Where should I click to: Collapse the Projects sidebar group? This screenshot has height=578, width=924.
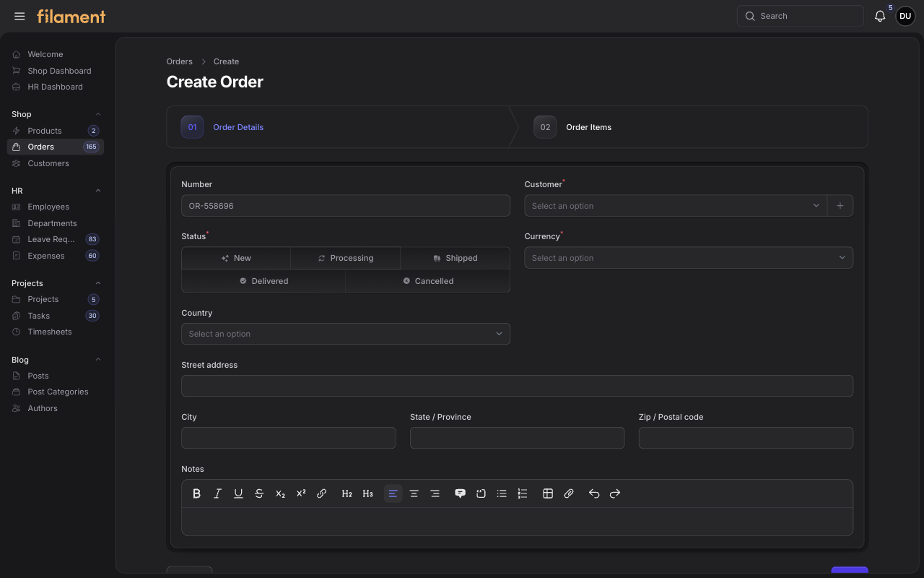click(98, 283)
